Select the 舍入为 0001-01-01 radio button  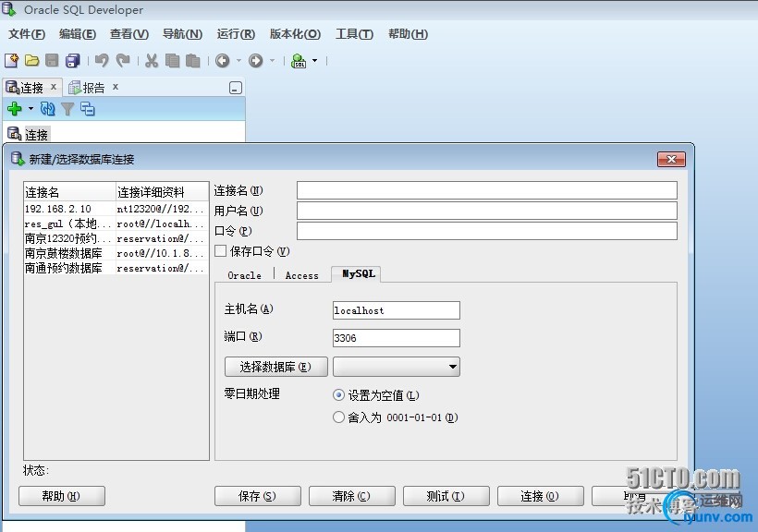[x=338, y=417]
